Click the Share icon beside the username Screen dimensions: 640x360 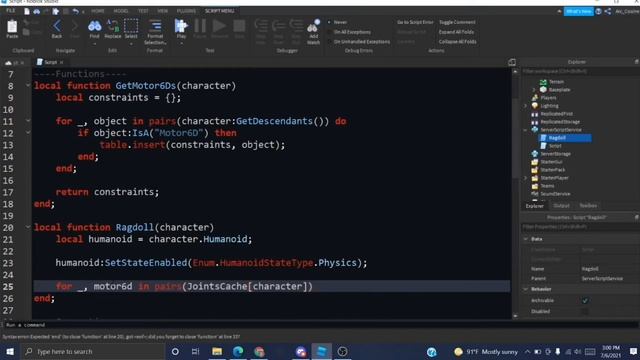coord(608,11)
